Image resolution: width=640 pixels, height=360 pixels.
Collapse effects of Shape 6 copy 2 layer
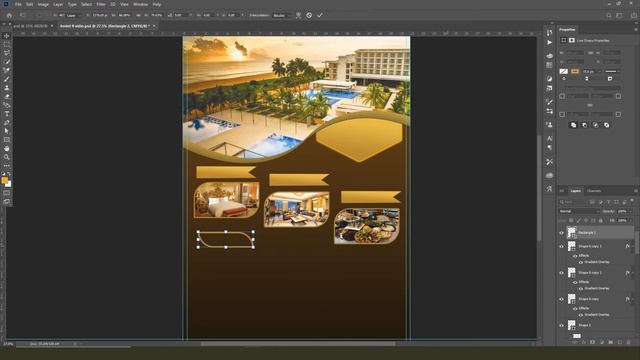pos(633,273)
